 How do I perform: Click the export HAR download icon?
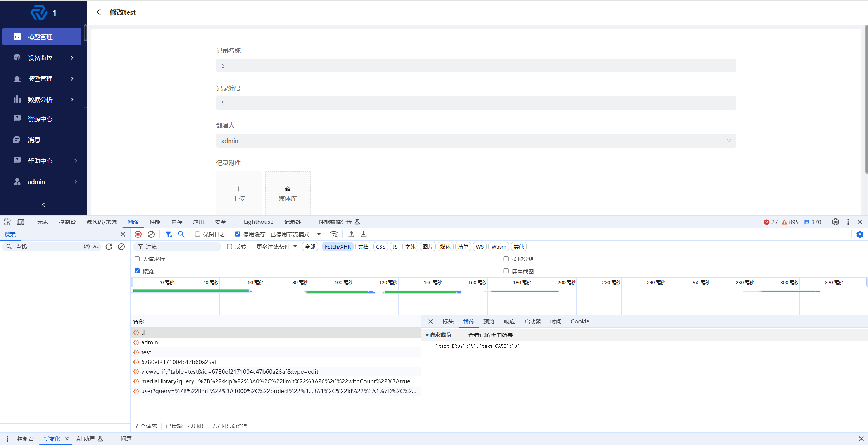point(364,234)
